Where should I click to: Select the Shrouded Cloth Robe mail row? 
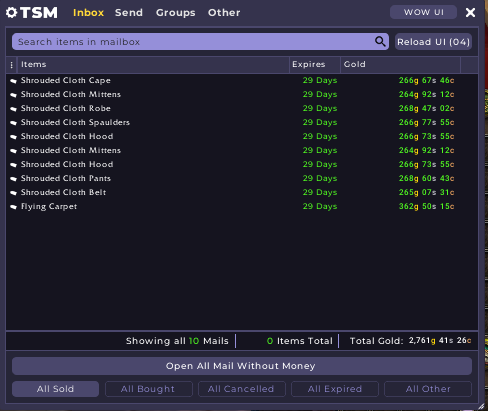[x=242, y=109]
